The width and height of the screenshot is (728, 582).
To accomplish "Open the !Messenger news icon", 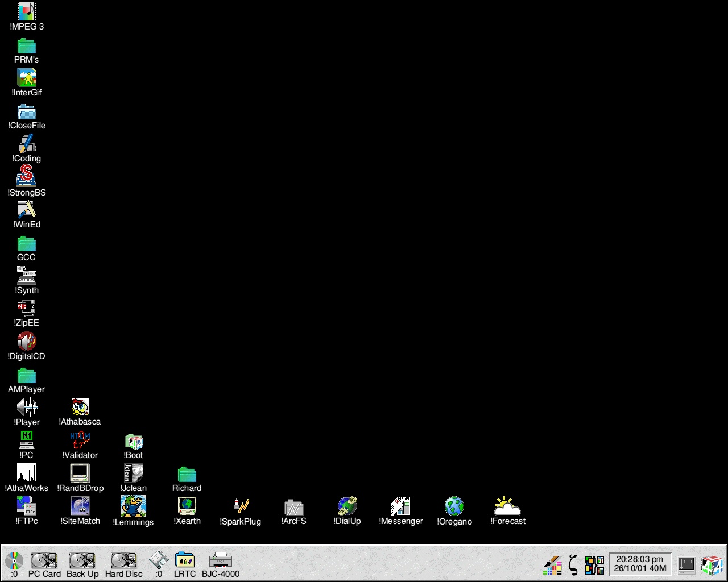I will [x=401, y=512].
